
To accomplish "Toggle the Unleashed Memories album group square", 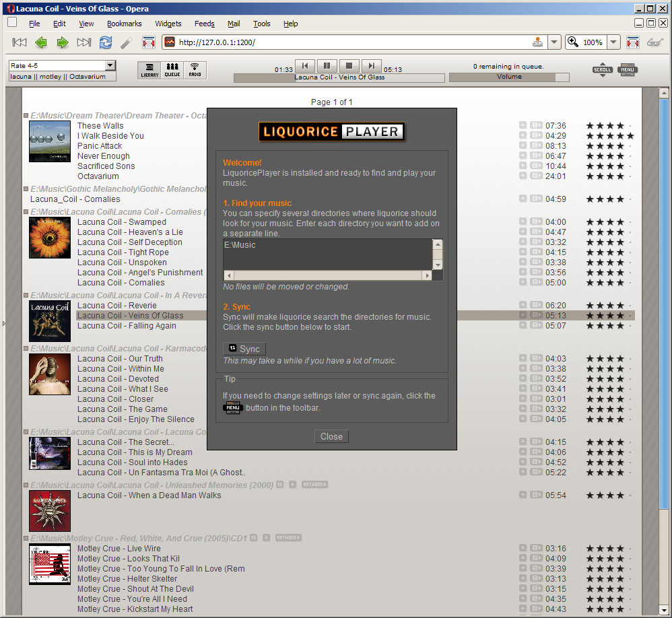I will (26, 485).
